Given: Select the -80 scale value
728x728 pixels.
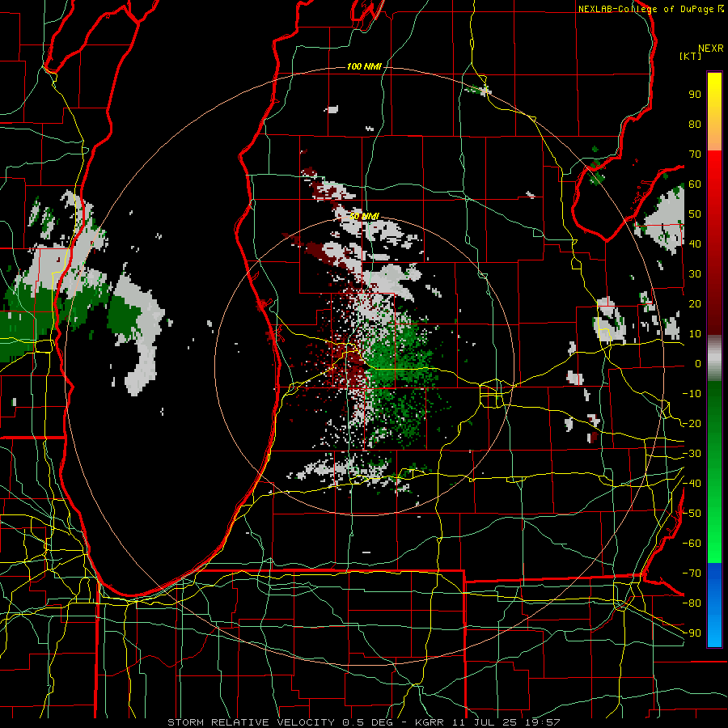Looking at the screenshot, I should click(692, 603).
